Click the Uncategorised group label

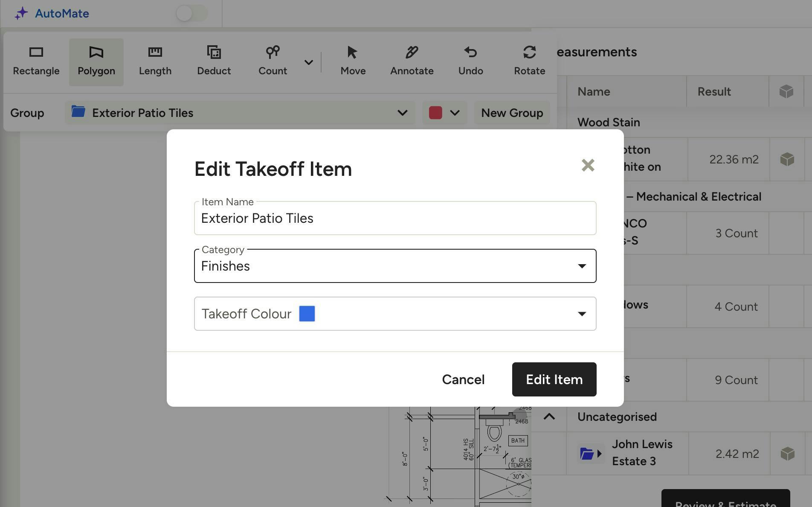point(617,417)
